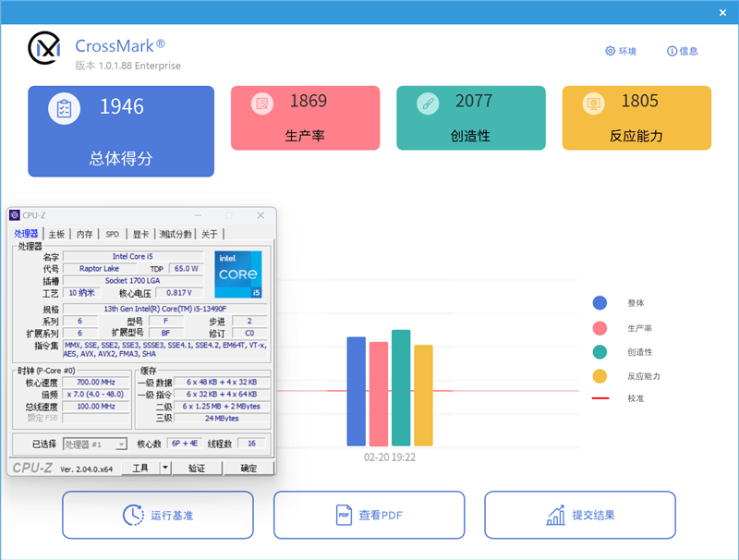Click the TDP field showing 65.0 W
Viewport: 739px width, 560px height.
[x=187, y=269]
